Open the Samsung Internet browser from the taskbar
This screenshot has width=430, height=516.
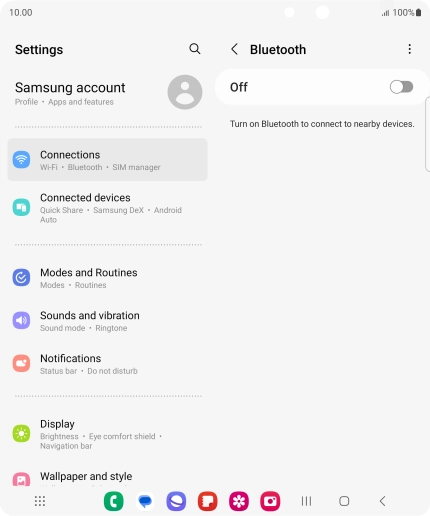coord(176,501)
